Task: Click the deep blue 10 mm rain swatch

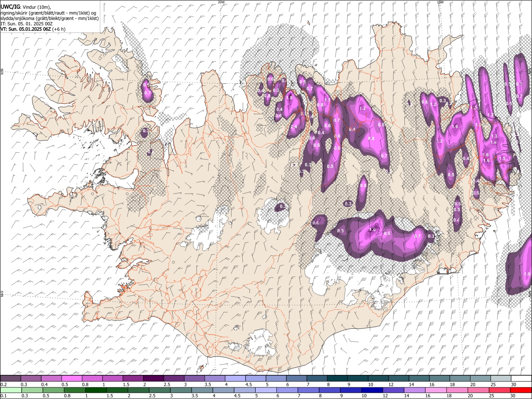Action: coord(372,390)
